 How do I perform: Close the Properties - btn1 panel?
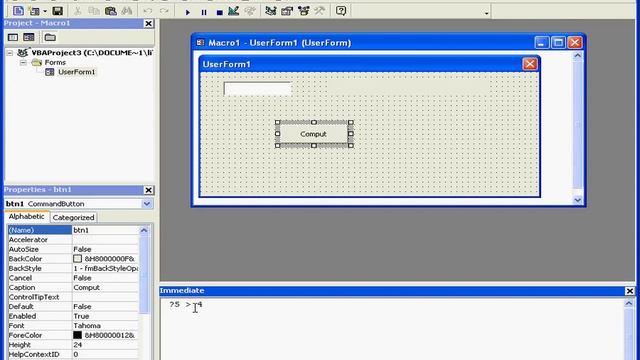pos(149,190)
